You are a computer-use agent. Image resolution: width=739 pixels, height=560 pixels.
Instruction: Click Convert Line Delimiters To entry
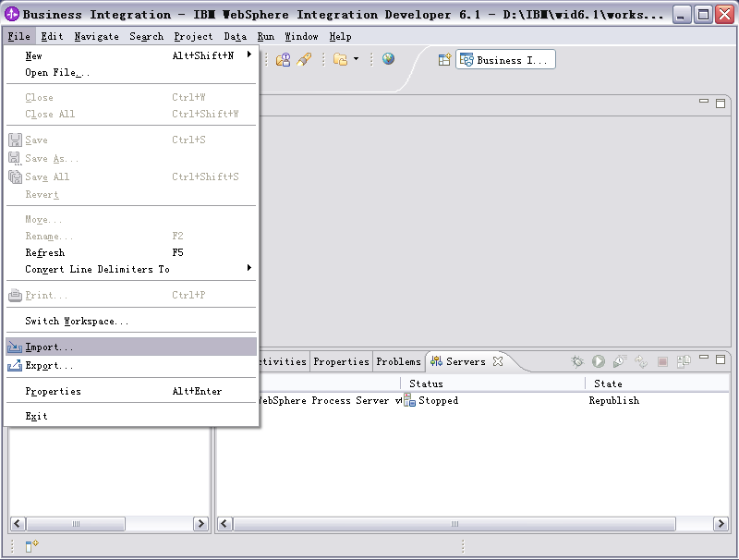(x=131, y=269)
